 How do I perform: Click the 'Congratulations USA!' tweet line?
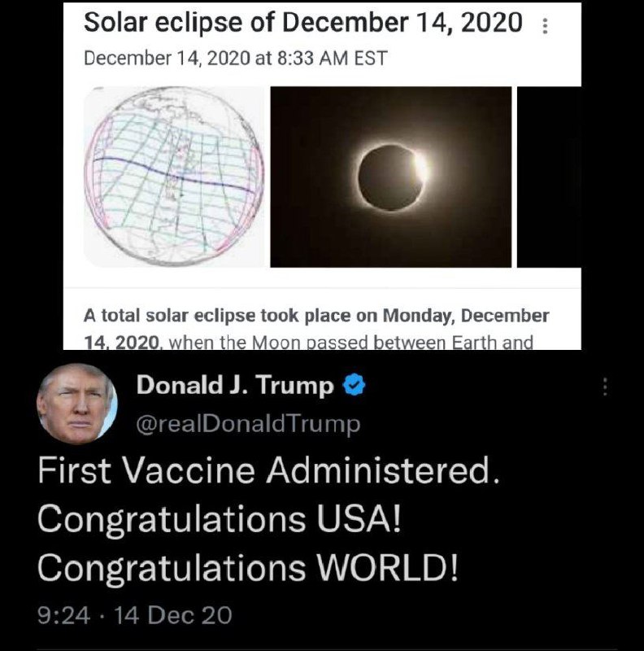click(x=220, y=520)
